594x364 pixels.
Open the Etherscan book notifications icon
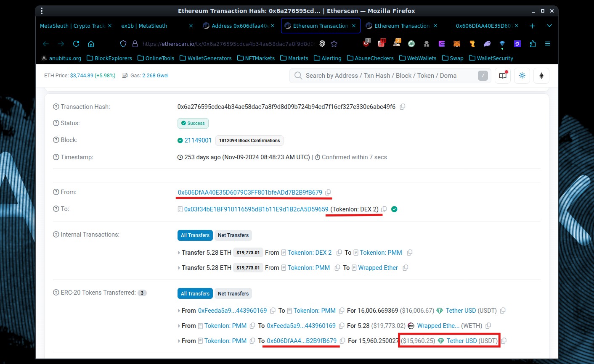[x=503, y=76]
